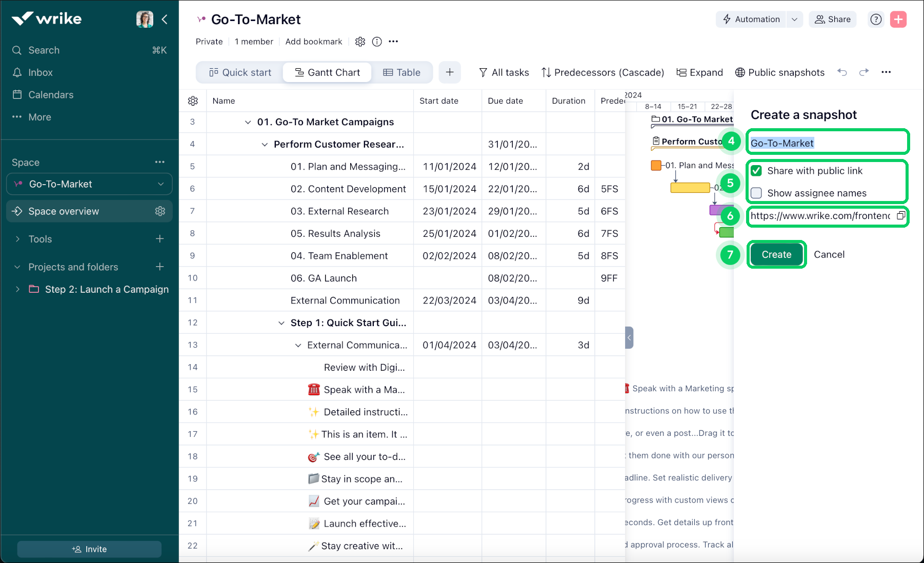Enable Show assignee names checkbox
The height and width of the screenshot is (563, 924).
(x=756, y=193)
